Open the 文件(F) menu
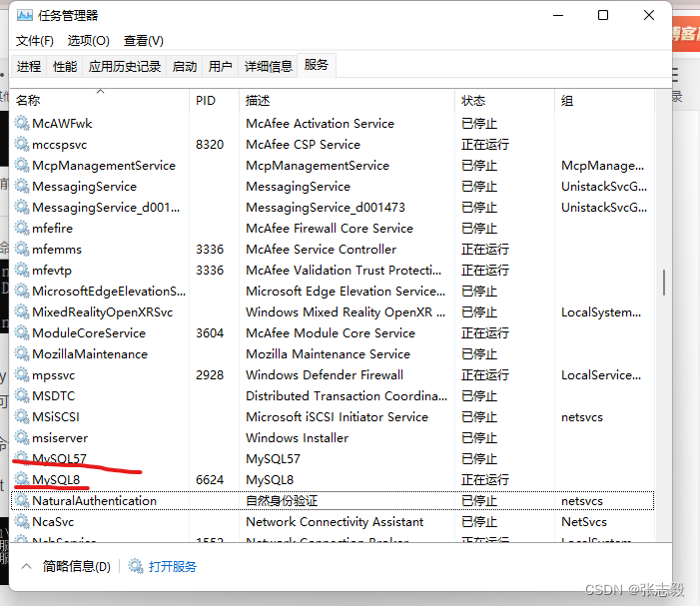The width and height of the screenshot is (700, 606). tap(35, 41)
